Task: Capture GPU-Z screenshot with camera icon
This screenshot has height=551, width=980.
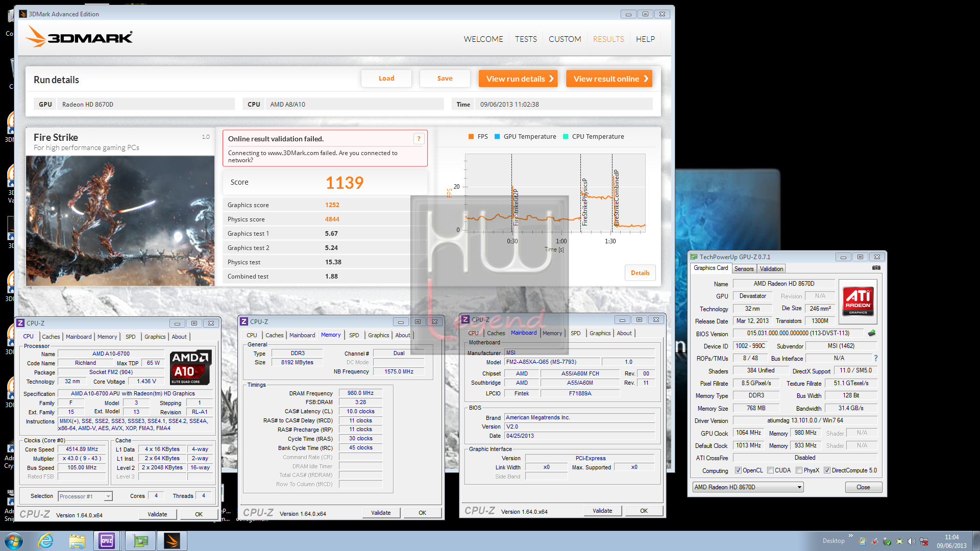Action: (x=876, y=268)
